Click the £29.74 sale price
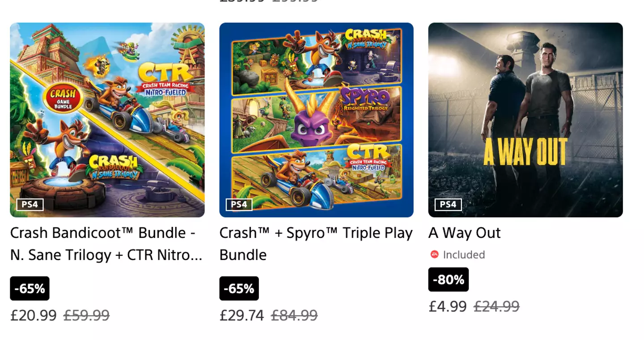This screenshot has height=340, width=644. point(242,315)
